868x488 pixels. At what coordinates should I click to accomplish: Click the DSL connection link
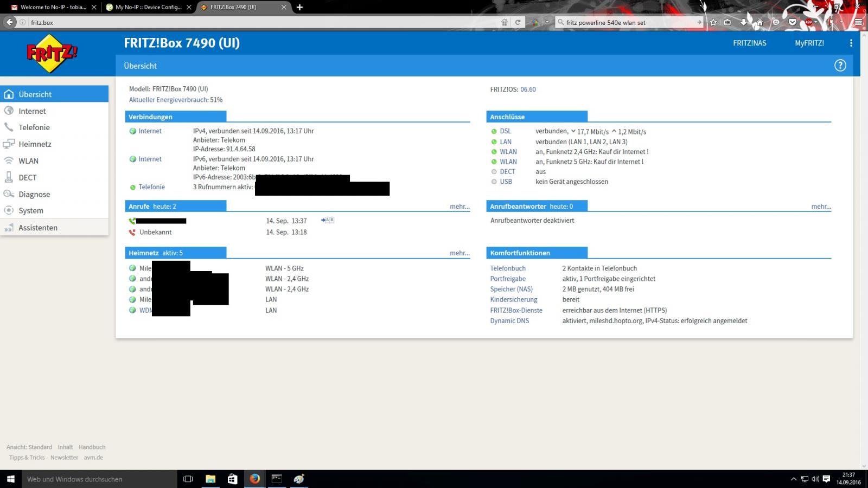click(506, 131)
